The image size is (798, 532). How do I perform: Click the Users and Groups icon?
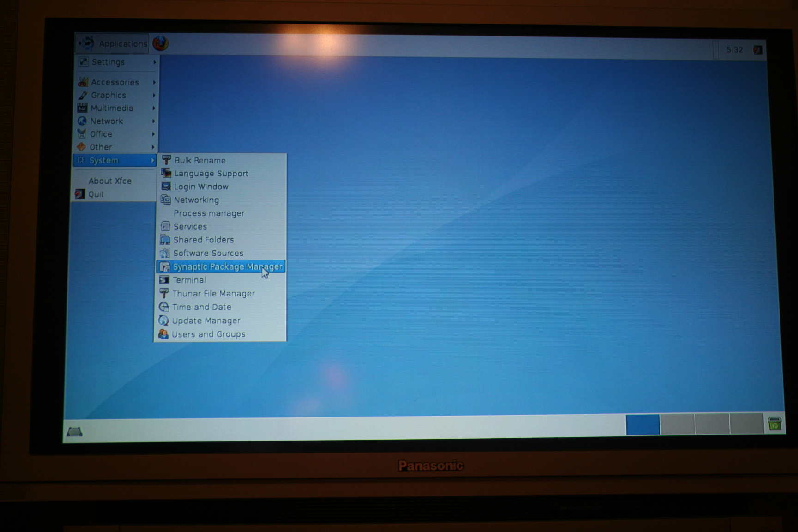[163, 334]
